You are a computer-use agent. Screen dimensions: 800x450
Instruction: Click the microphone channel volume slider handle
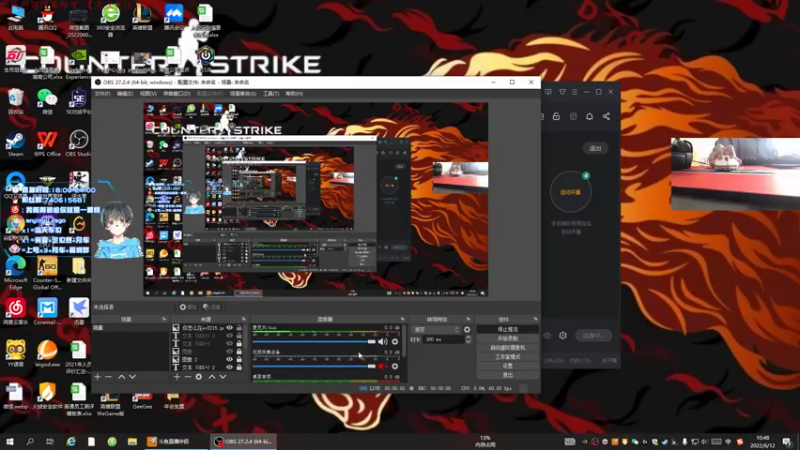(x=371, y=342)
